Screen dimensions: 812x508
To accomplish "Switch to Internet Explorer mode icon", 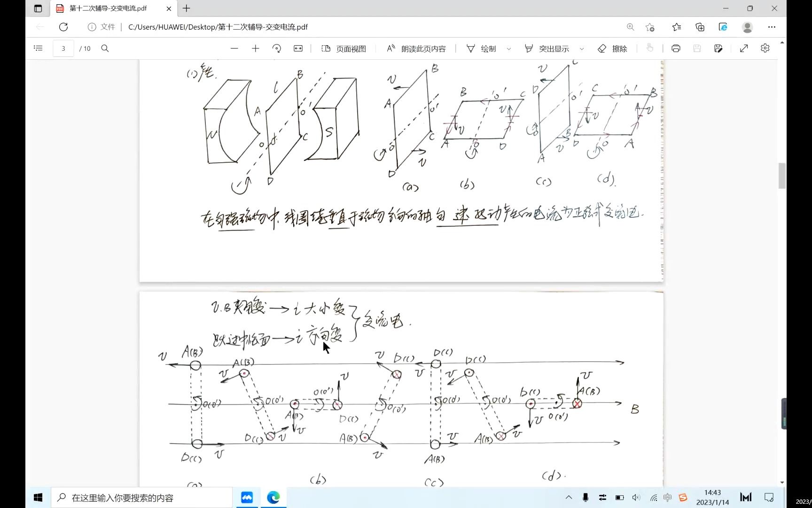I will tap(723, 27).
